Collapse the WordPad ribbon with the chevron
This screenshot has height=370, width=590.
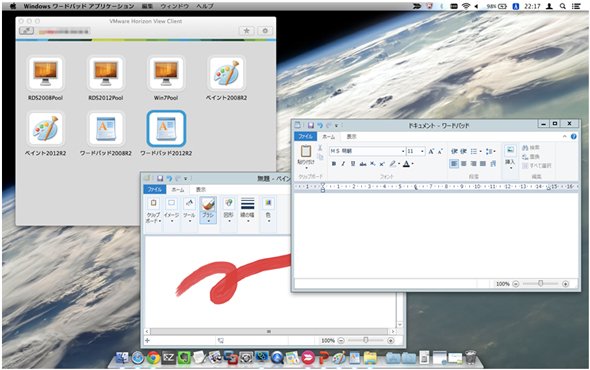point(564,137)
